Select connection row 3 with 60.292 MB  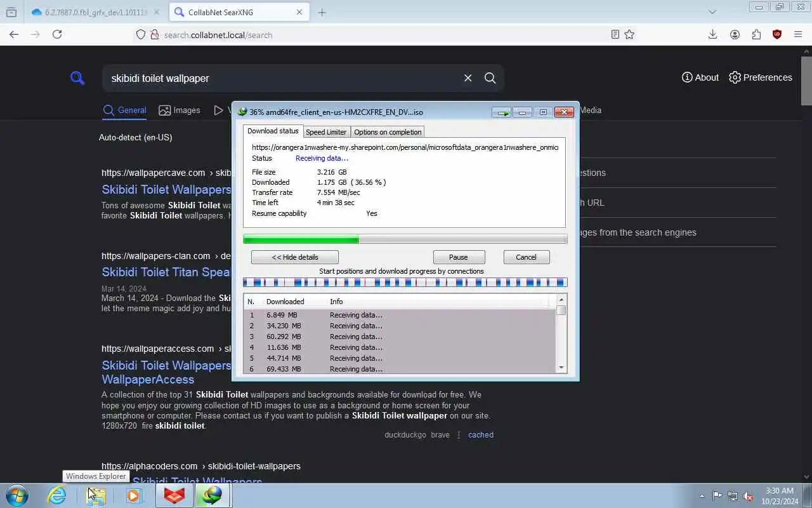(x=400, y=337)
